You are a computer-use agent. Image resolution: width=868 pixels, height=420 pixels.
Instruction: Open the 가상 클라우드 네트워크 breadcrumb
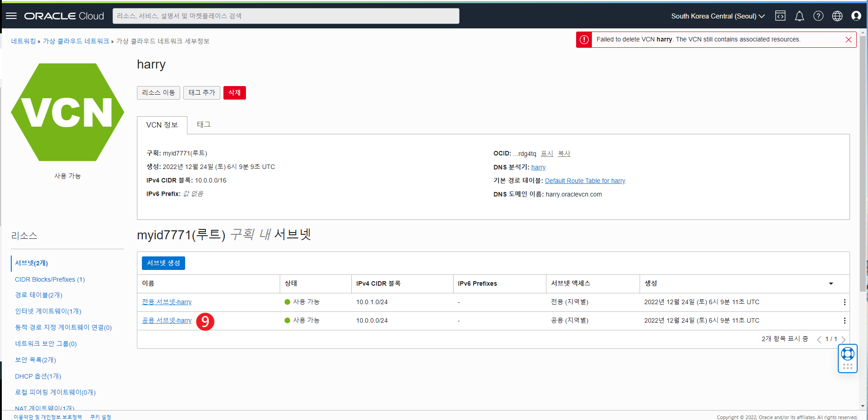(76, 41)
